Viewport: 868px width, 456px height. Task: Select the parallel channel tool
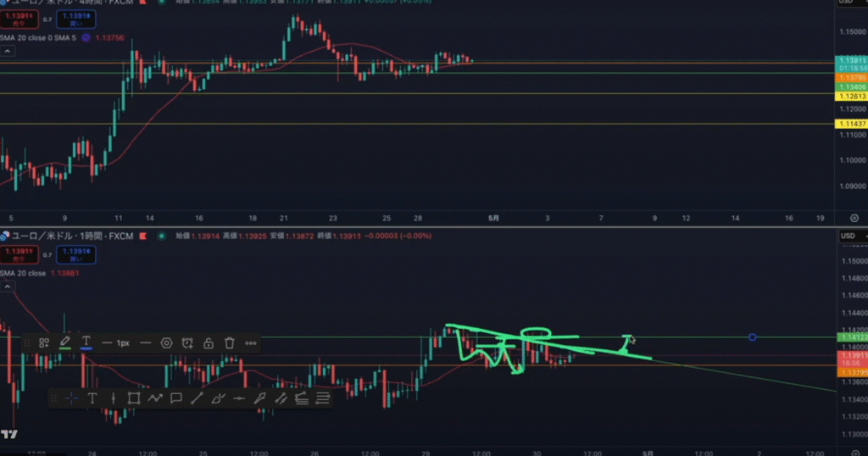[281, 398]
